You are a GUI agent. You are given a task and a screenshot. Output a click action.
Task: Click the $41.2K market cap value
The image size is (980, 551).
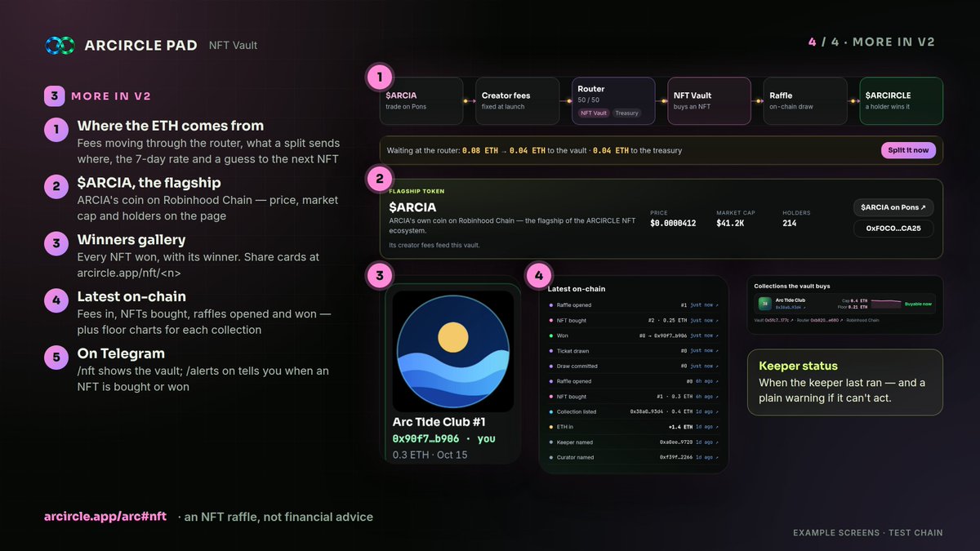(730, 223)
